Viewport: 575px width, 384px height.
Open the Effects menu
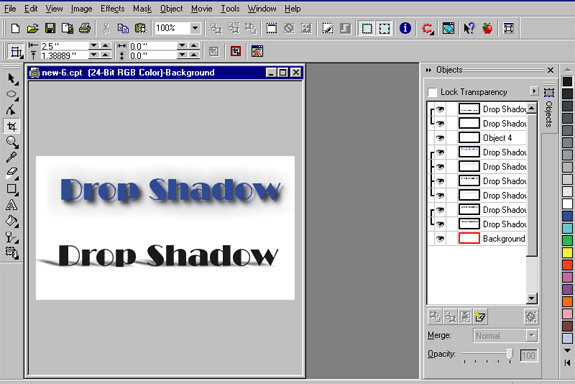(x=112, y=8)
